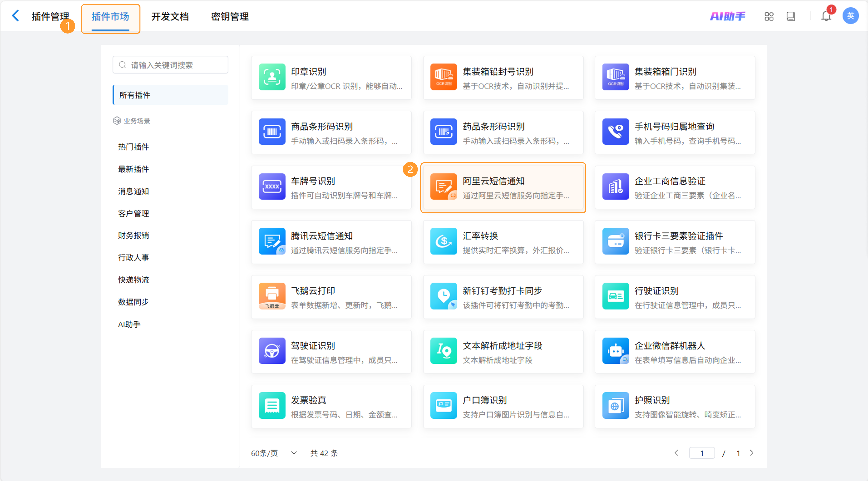This screenshot has height=481, width=868.
Task: Switch to the 插件市场 tab
Action: (110, 17)
